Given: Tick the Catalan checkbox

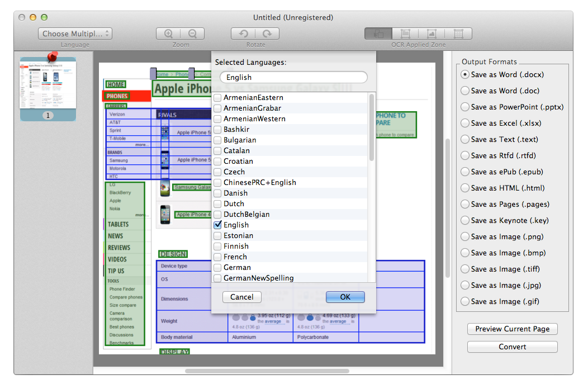Looking at the screenshot, I should point(217,151).
